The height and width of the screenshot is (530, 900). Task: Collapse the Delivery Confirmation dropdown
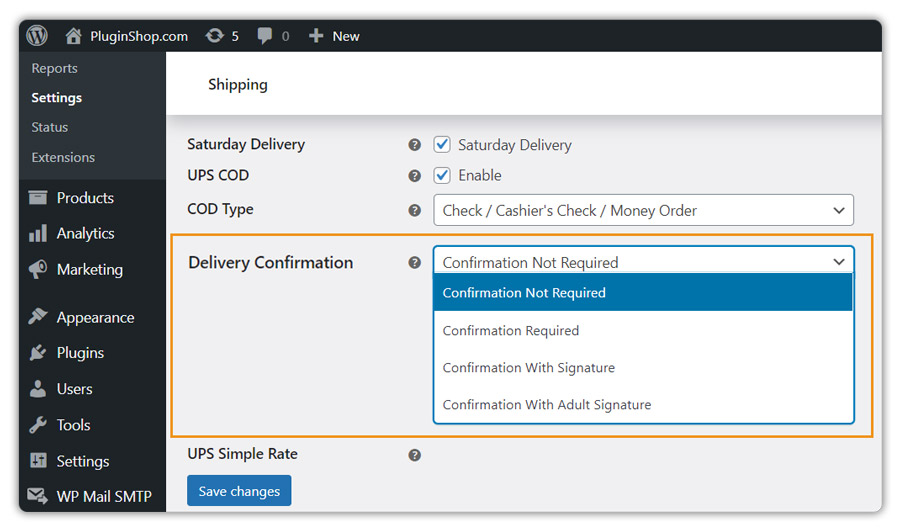click(643, 261)
